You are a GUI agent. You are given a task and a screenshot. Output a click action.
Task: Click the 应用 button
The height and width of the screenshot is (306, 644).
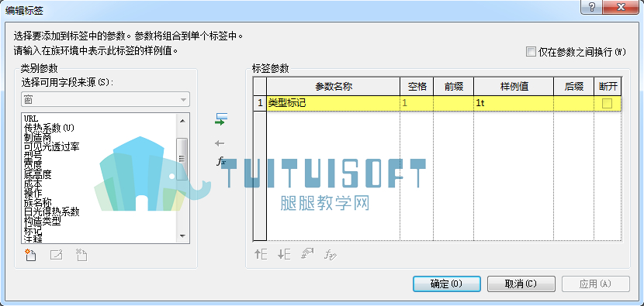point(596,284)
